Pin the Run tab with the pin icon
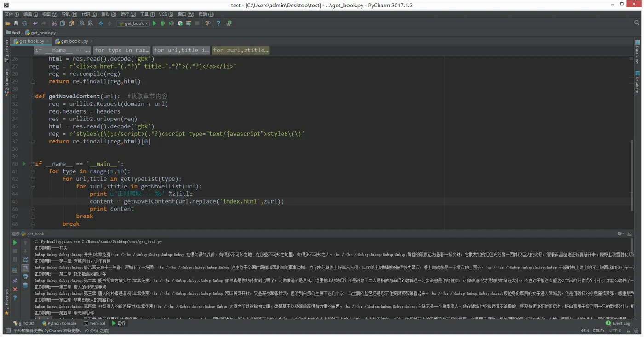644x337 pixels. point(15,280)
